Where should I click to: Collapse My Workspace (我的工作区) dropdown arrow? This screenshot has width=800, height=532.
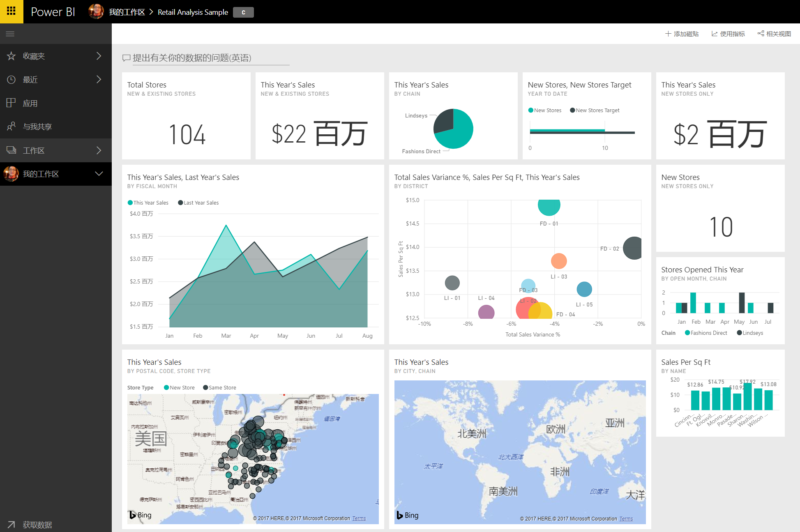click(x=99, y=174)
